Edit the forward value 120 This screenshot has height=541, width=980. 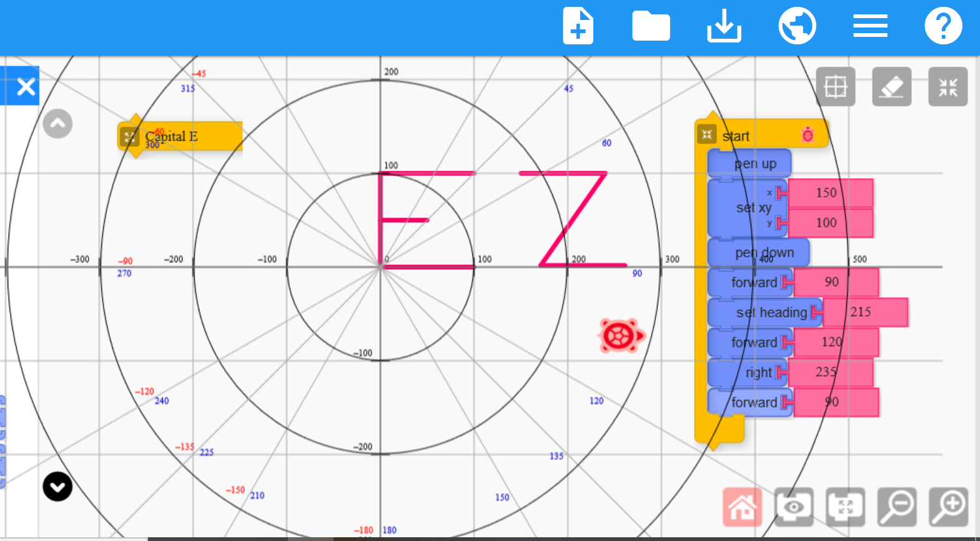[836, 342]
